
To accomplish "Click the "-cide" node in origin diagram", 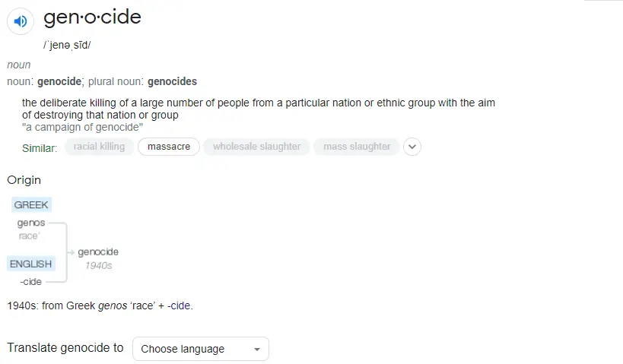I will pos(31,282).
